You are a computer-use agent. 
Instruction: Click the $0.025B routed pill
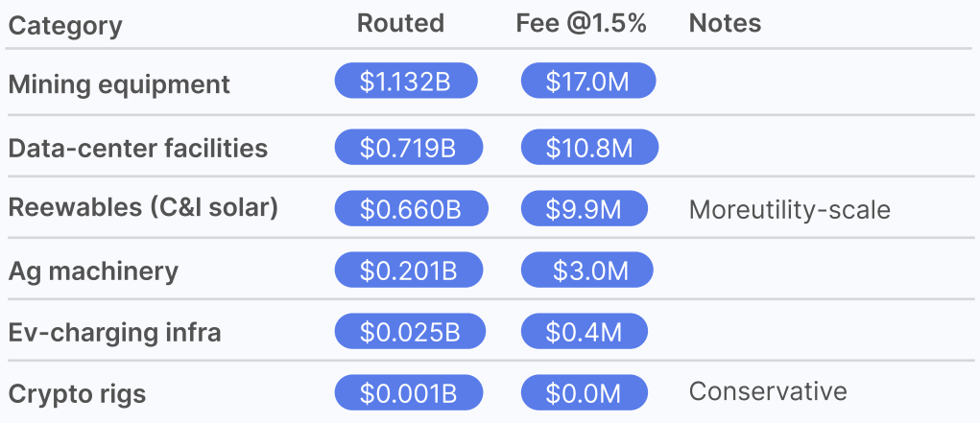tap(410, 332)
